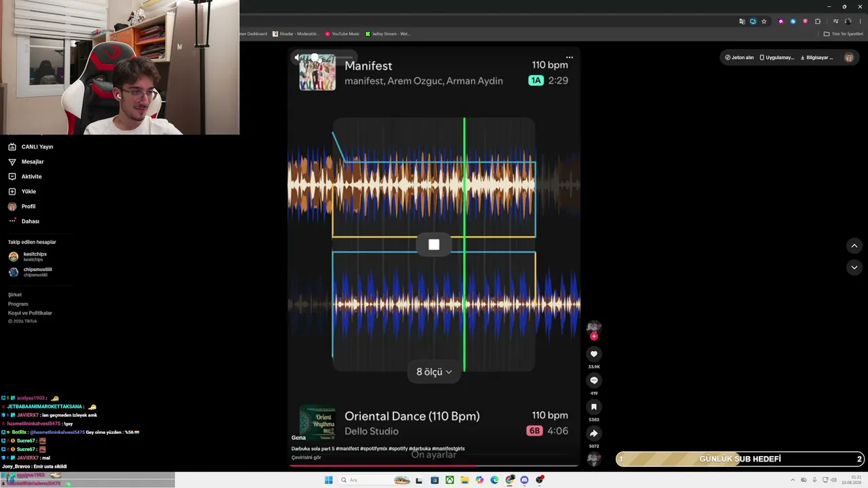Viewport: 868px width, 488px height.
Task: Open Mesajlar in the sidebar
Action: click(26, 161)
